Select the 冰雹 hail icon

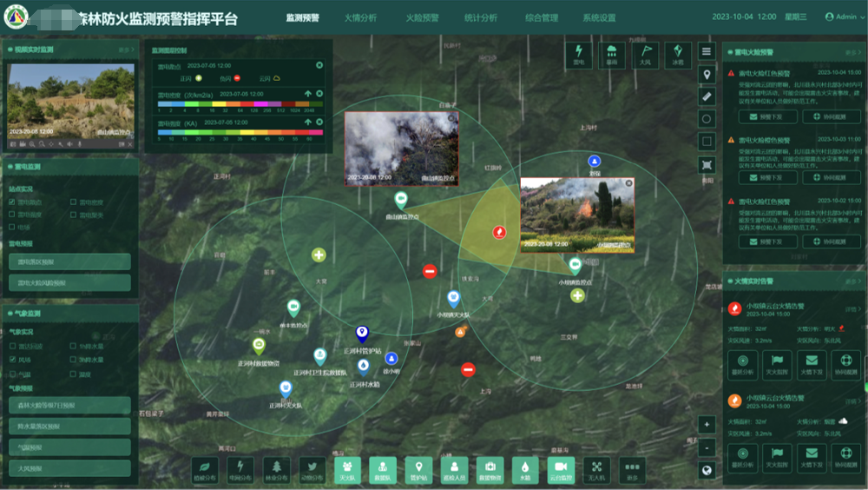[x=678, y=54]
